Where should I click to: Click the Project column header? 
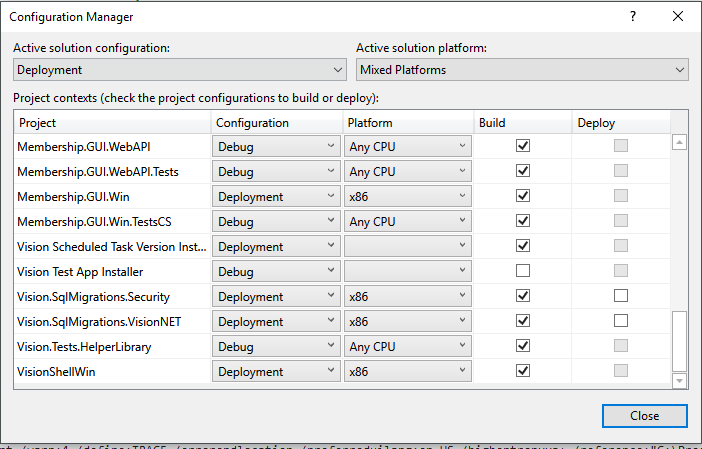(112, 123)
